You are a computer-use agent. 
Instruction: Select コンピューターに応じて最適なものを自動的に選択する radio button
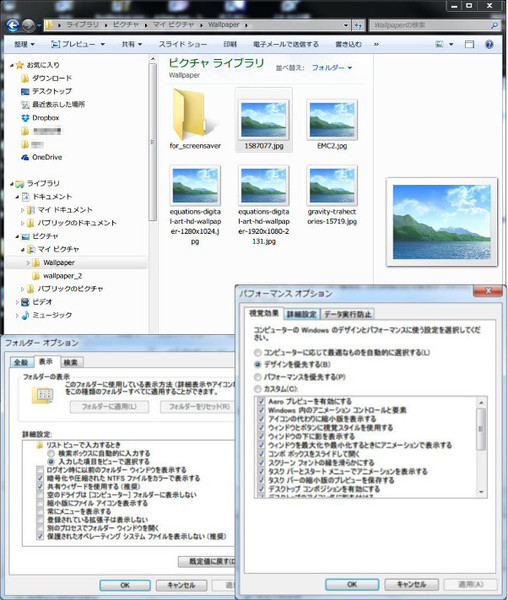(x=258, y=352)
